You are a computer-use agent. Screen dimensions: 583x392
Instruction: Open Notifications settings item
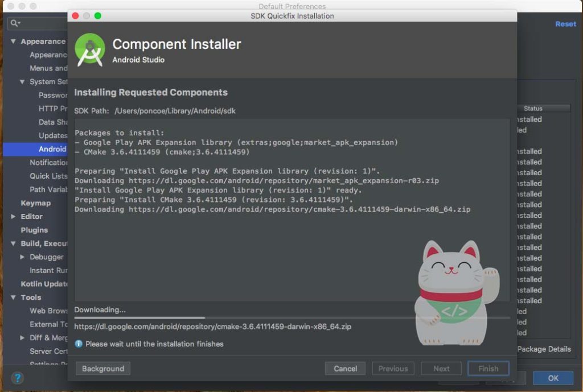click(x=49, y=162)
